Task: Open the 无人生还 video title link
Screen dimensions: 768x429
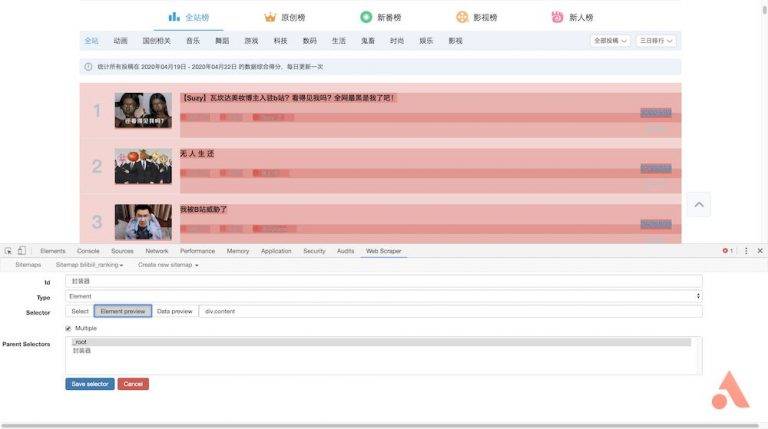Action: pyautogui.click(x=197, y=154)
